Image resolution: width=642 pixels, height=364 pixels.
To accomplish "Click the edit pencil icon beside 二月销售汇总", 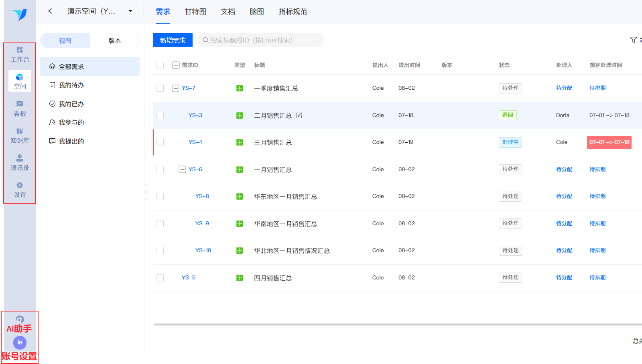I will coord(299,115).
